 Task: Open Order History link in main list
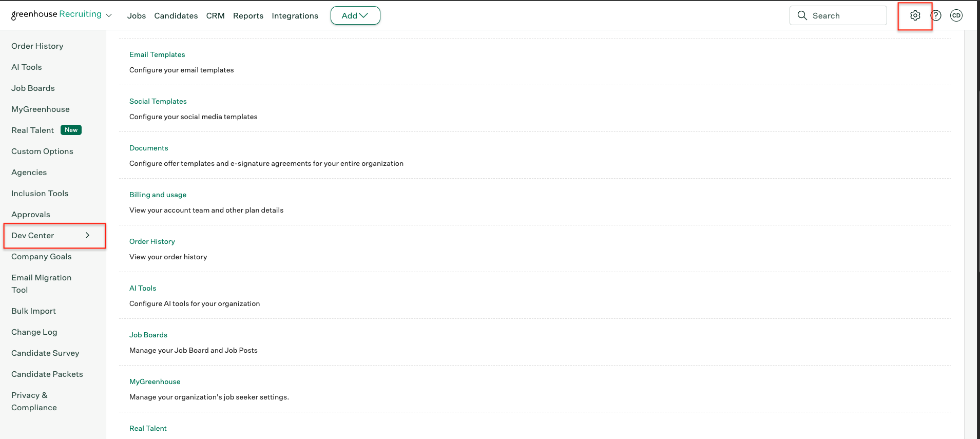coord(152,241)
